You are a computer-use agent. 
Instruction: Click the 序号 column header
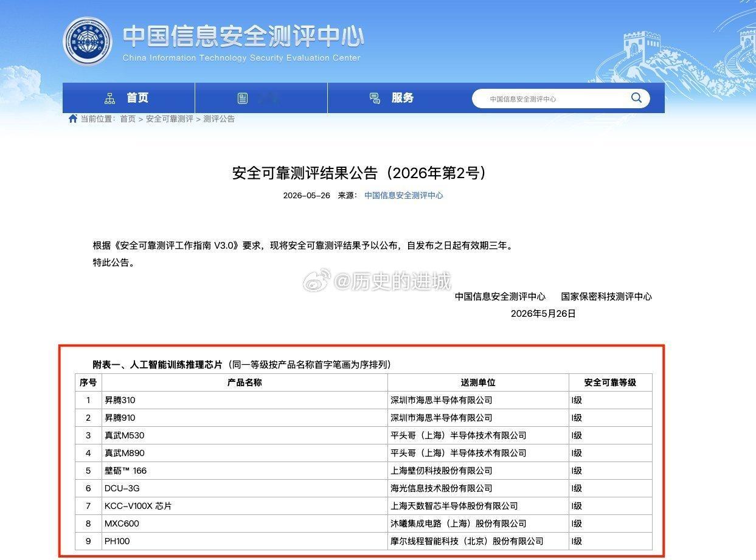click(x=88, y=382)
